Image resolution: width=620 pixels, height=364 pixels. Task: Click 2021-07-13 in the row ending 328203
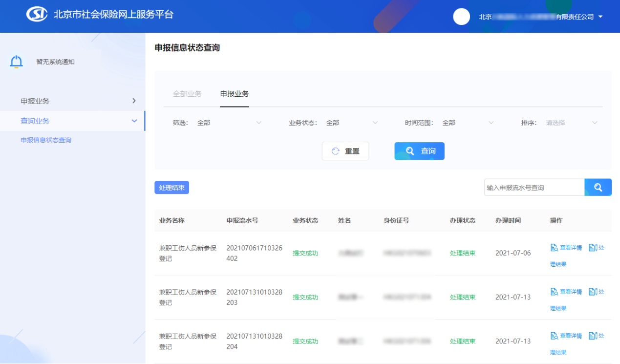[513, 297]
